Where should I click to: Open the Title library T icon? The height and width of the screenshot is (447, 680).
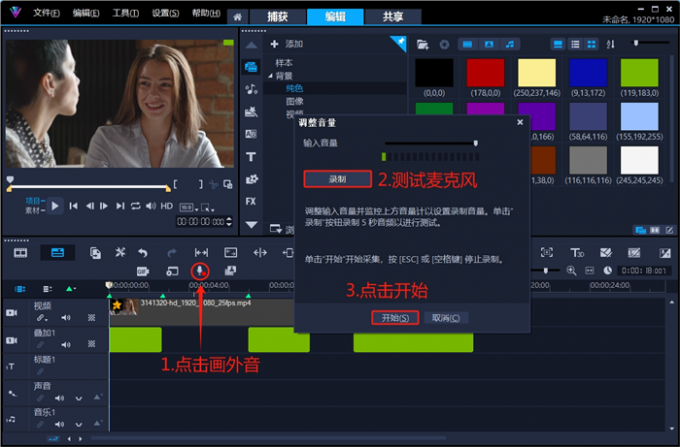251,157
